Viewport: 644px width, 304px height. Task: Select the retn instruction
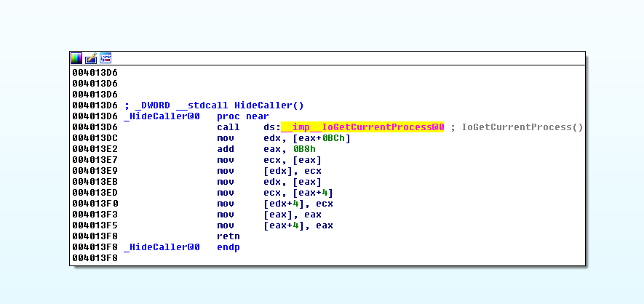pos(228,236)
